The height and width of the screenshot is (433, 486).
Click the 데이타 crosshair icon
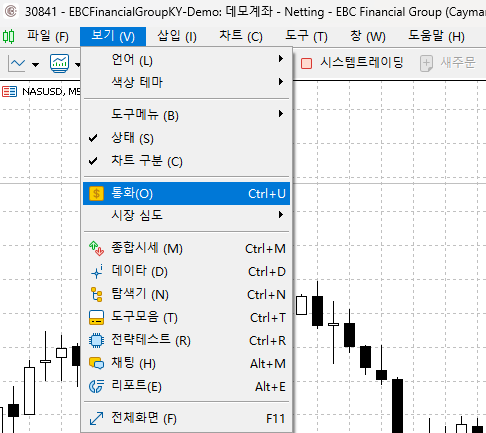[96, 272]
